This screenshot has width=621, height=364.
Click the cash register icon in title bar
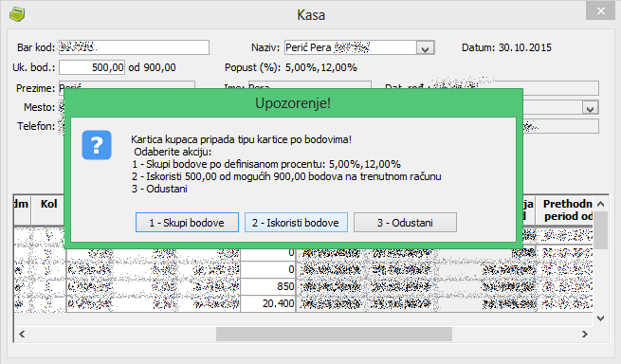(17, 14)
